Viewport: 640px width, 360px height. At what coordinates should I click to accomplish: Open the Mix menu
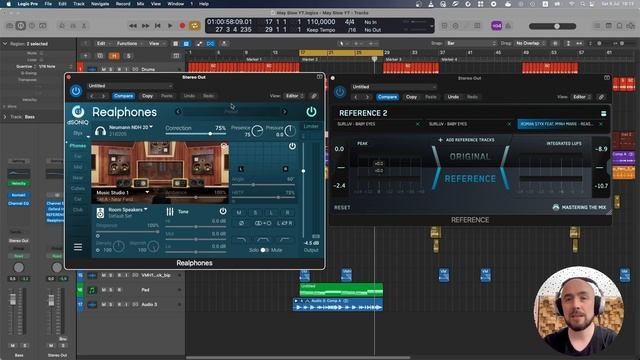pyautogui.click(x=140, y=4)
